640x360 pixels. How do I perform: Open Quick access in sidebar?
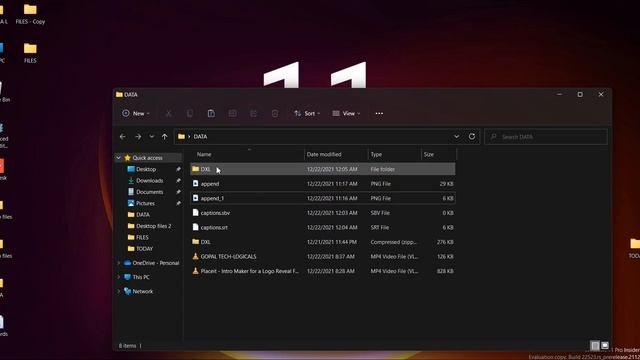(x=147, y=158)
